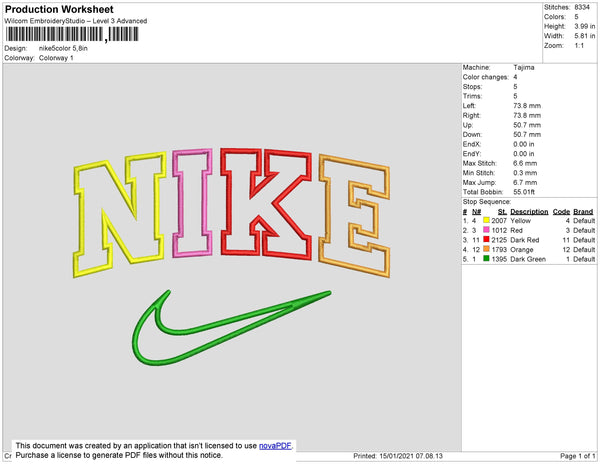Click the 'N#' column header
600x464 pixels.
(476, 212)
